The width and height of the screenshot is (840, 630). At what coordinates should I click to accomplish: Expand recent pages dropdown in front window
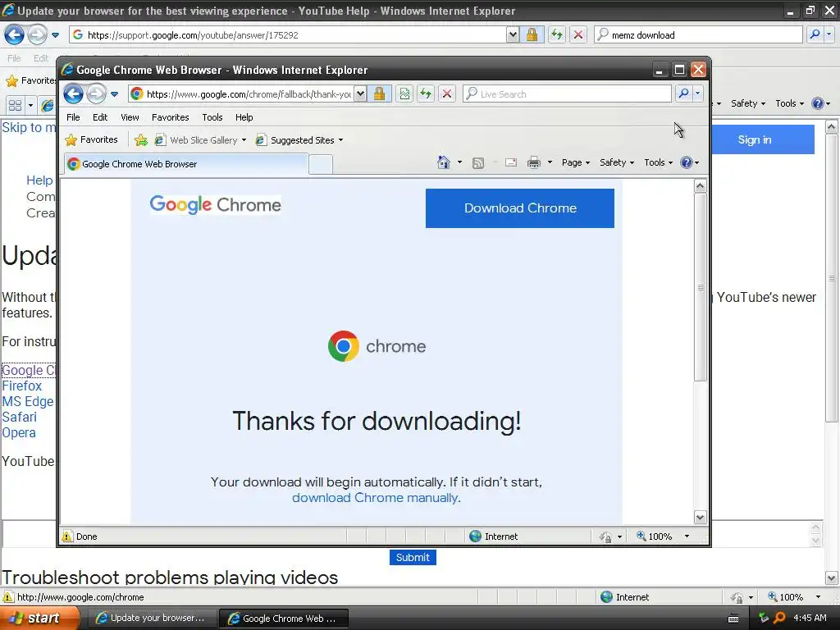pos(114,94)
